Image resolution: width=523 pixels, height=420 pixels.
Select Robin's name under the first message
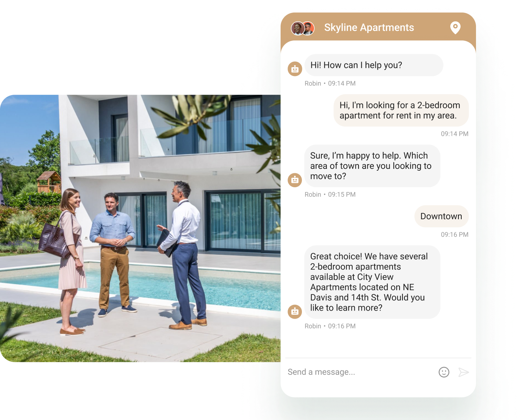coord(313,83)
